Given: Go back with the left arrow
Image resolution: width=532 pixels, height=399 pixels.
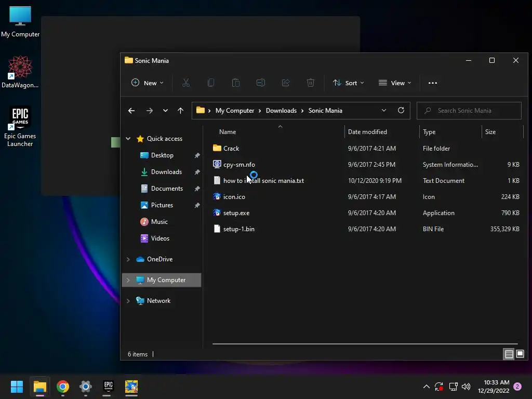Looking at the screenshot, I should [x=131, y=111].
